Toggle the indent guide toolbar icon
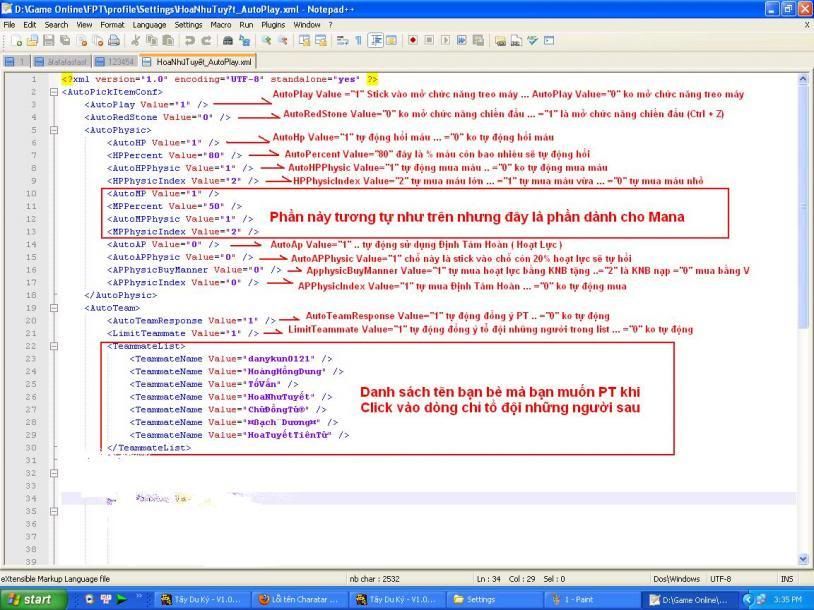The image size is (814, 610). (375, 40)
